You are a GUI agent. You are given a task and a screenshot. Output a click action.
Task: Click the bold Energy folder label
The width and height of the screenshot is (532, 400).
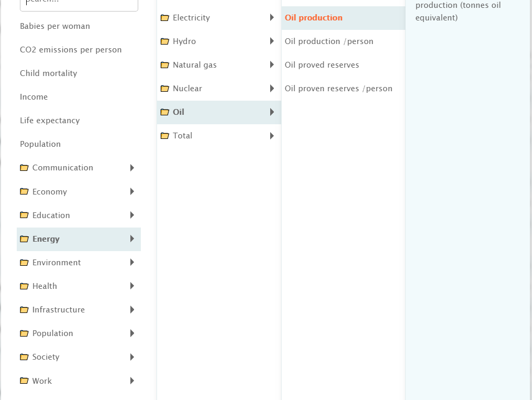point(46,239)
